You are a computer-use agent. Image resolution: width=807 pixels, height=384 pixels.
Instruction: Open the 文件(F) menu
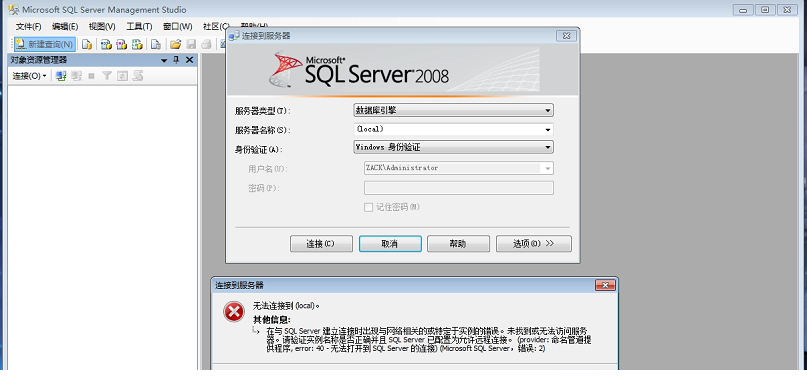pyautogui.click(x=29, y=26)
